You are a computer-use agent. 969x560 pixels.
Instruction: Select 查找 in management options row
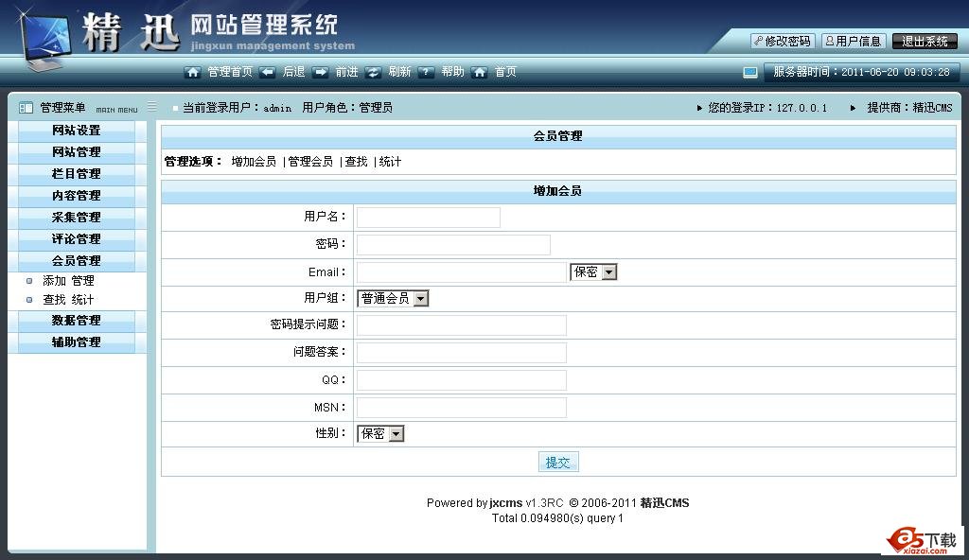point(357,162)
